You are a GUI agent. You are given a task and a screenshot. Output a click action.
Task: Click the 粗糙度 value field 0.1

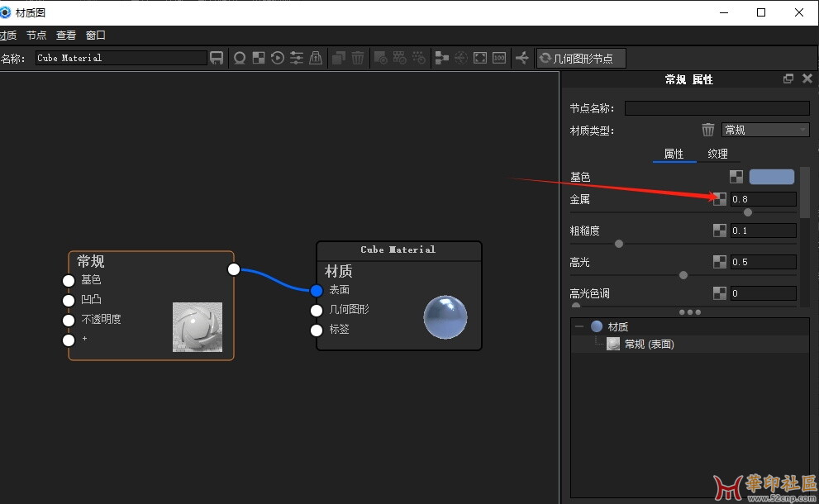coord(763,231)
